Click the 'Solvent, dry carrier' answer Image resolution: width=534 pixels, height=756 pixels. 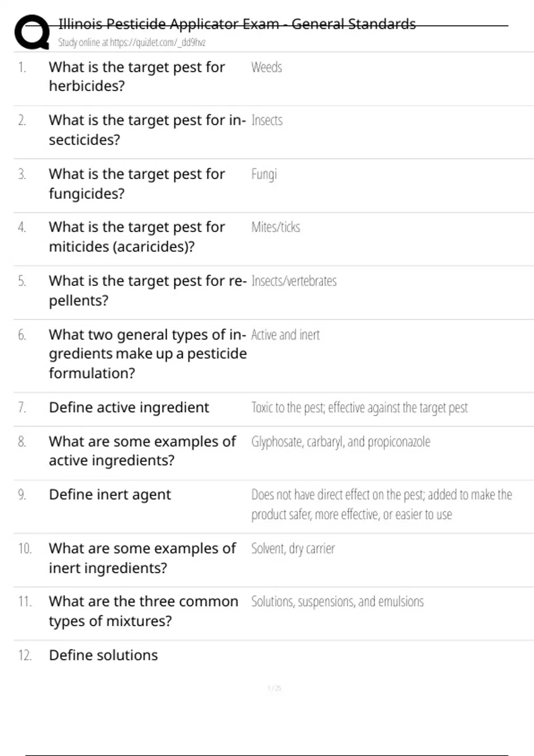pyautogui.click(x=293, y=548)
